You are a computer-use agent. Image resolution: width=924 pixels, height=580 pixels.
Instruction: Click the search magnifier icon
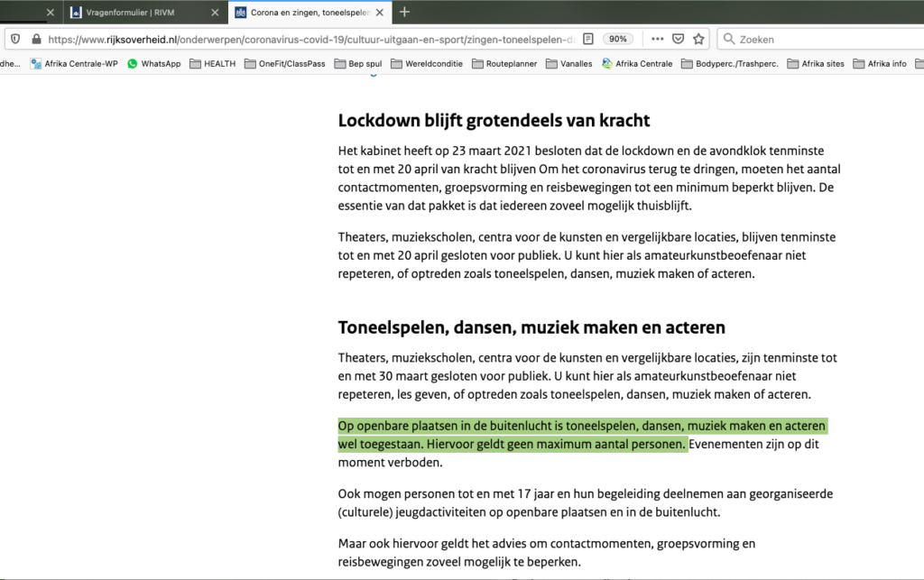pos(729,39)
